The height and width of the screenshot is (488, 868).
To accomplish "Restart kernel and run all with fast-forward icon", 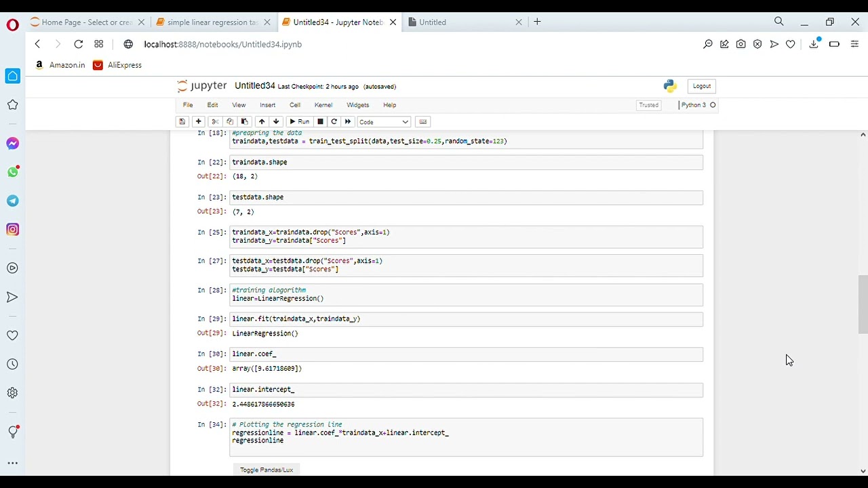I will (348, 122).
